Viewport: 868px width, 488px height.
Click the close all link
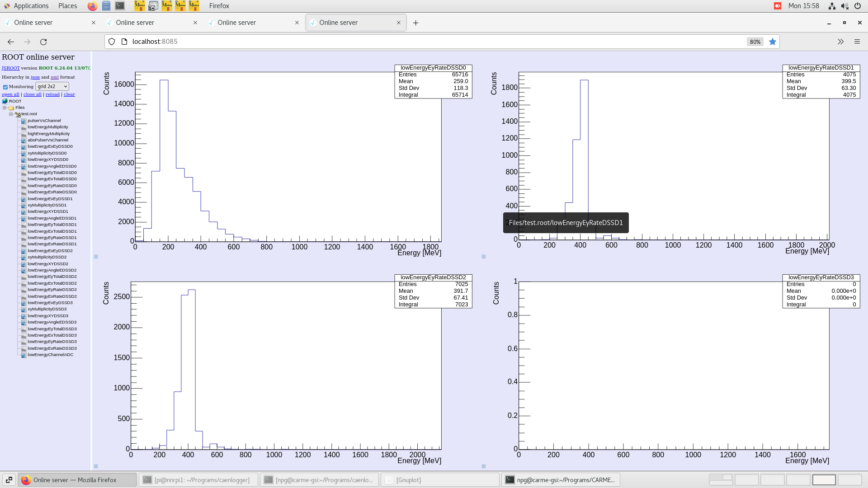pyautogui.click(x=32, y=94)
